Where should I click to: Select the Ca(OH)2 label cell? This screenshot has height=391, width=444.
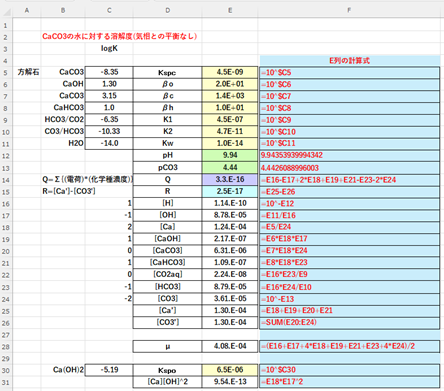tap(63, 370)
